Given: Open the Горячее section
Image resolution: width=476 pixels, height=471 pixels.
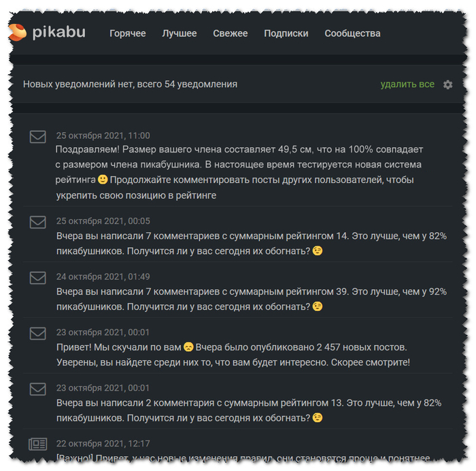Looking at the screenshot, I should point(128,33).
